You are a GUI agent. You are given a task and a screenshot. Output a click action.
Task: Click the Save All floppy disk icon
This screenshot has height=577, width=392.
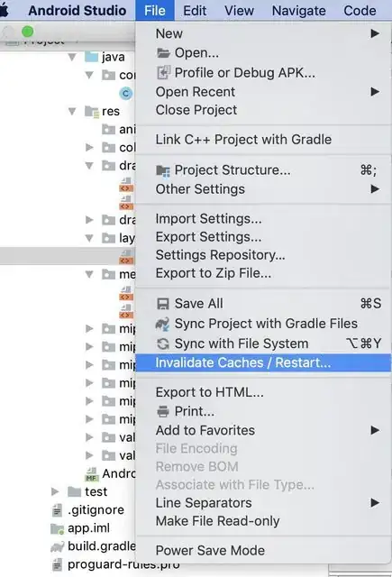tap(163, 304)
